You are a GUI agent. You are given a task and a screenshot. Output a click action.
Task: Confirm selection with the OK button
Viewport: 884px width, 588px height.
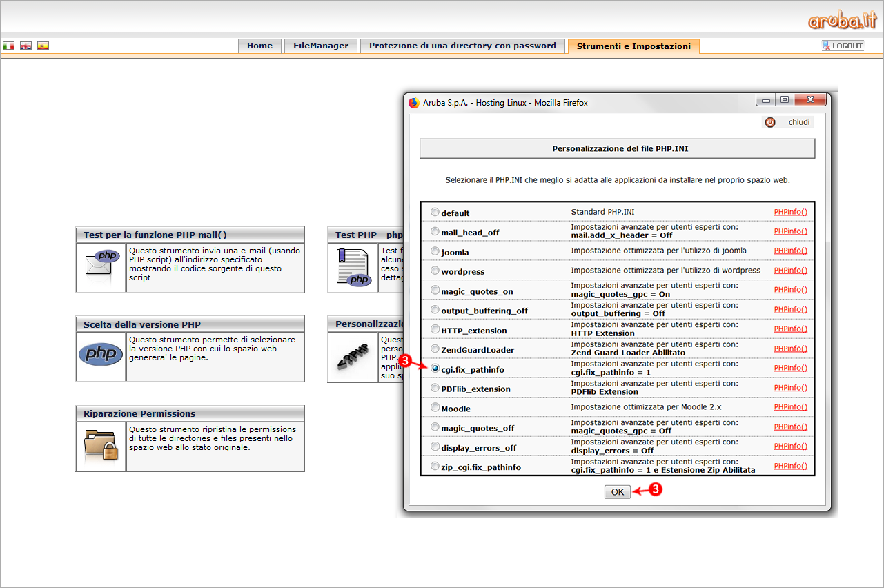coord(617,492)
